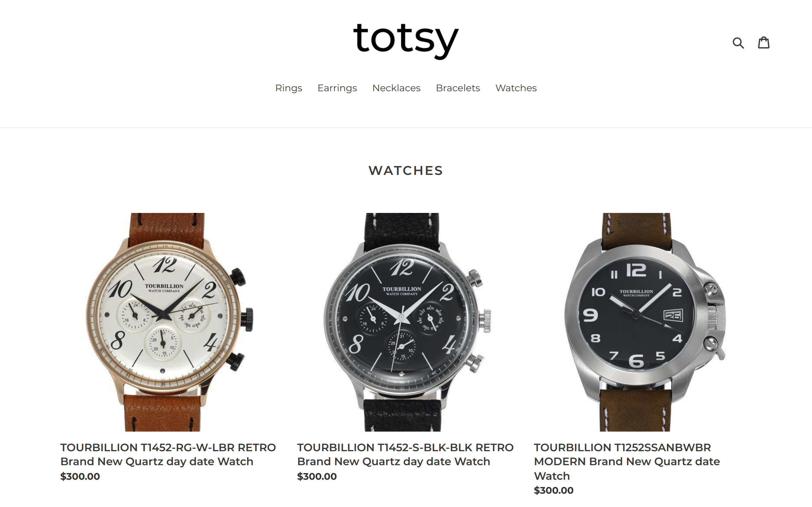812x507 pixels.
Task: Click the white dial of rose gold watch
Action: point(163,315)
